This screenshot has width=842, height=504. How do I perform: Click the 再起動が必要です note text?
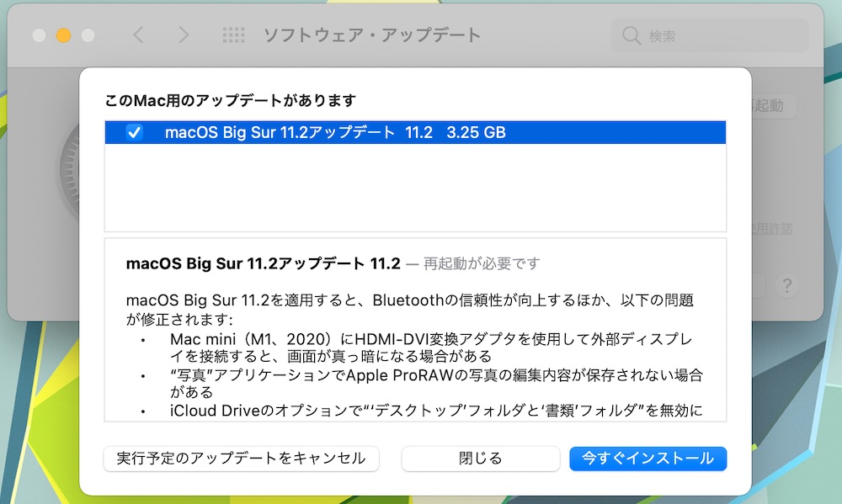[482, 263]
